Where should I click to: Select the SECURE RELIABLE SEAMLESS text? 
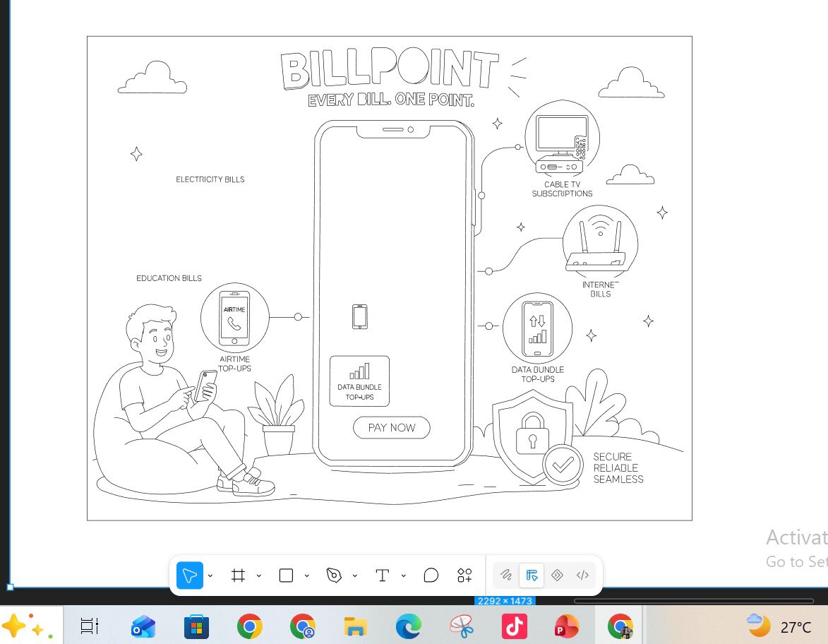[618, 468]
